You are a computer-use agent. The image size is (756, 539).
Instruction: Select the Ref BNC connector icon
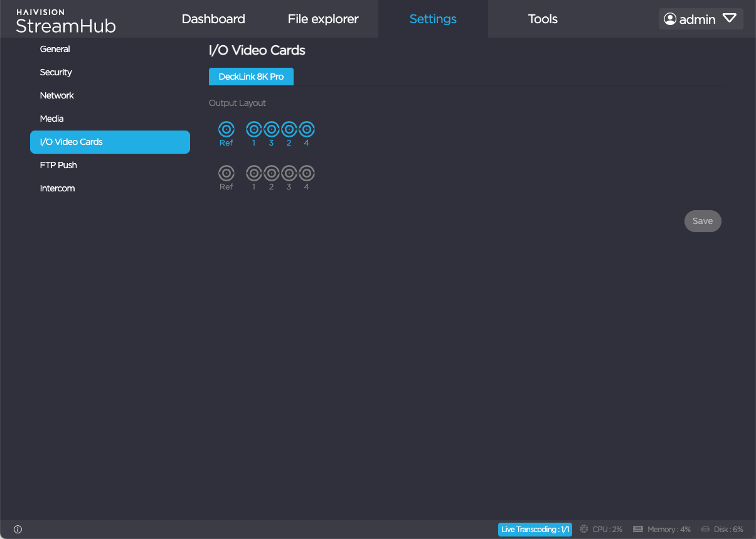point(226,129)
